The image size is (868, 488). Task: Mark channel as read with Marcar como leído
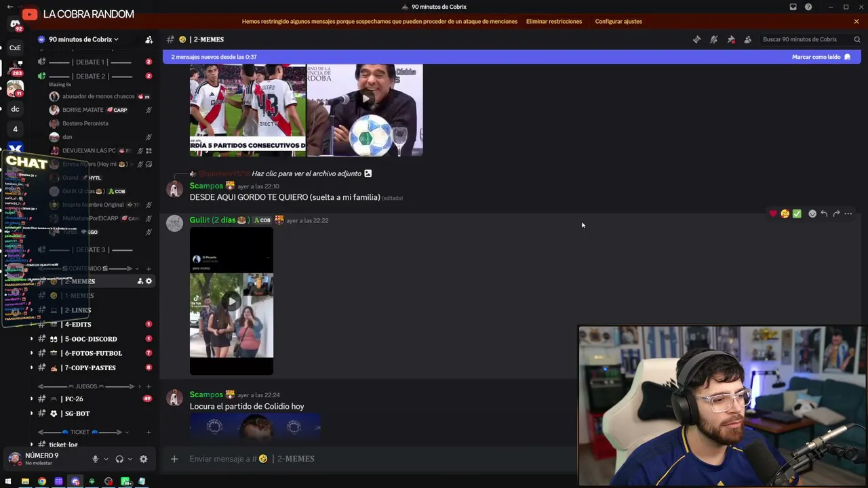point(821,57)
